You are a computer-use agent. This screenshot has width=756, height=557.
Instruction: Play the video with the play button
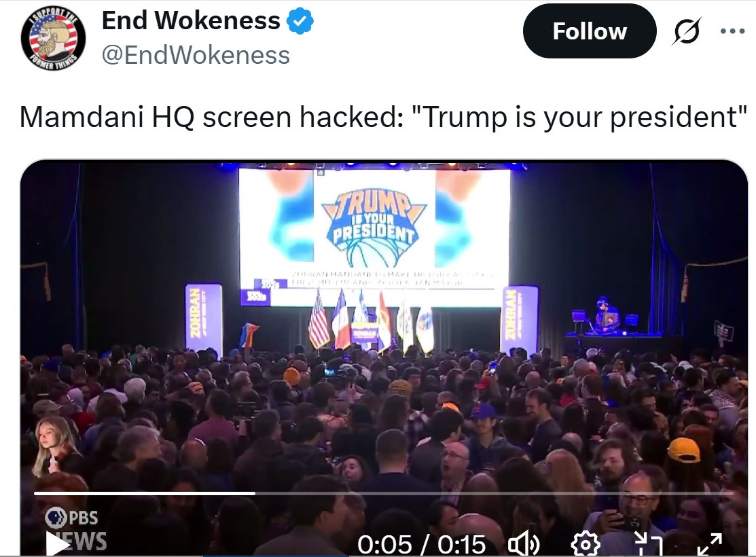point(58,543)
